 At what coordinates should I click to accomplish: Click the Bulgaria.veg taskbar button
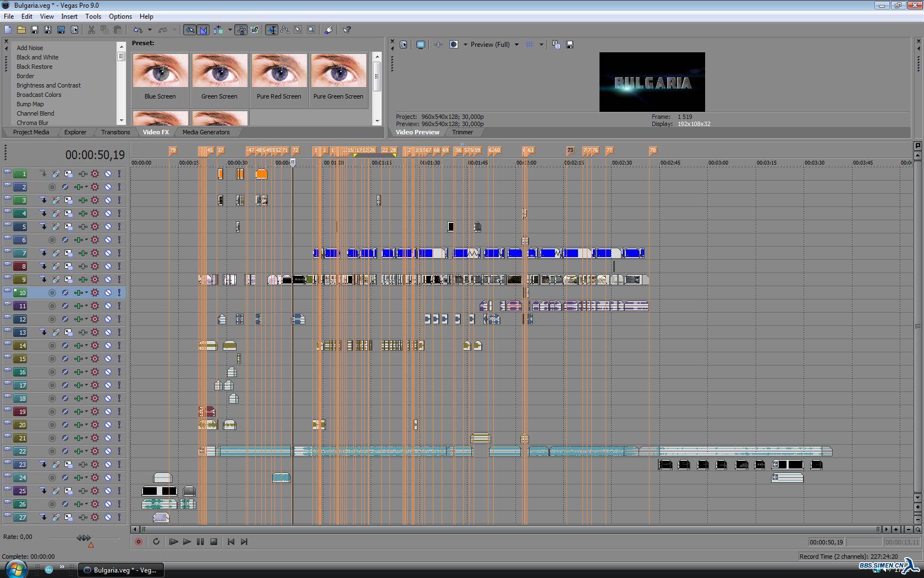click(x=121, y=570)
